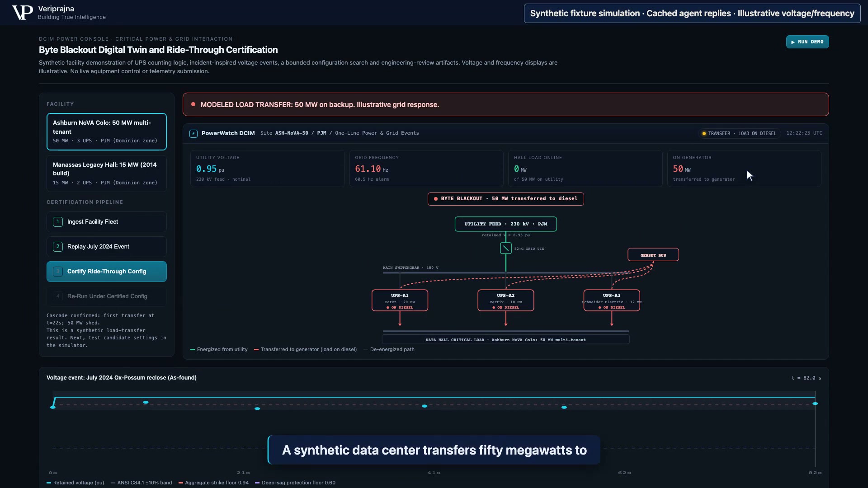Screen dimensions: 868x488
Task: Click the 52-G grid tie breaker symbol
Action: 505,248
